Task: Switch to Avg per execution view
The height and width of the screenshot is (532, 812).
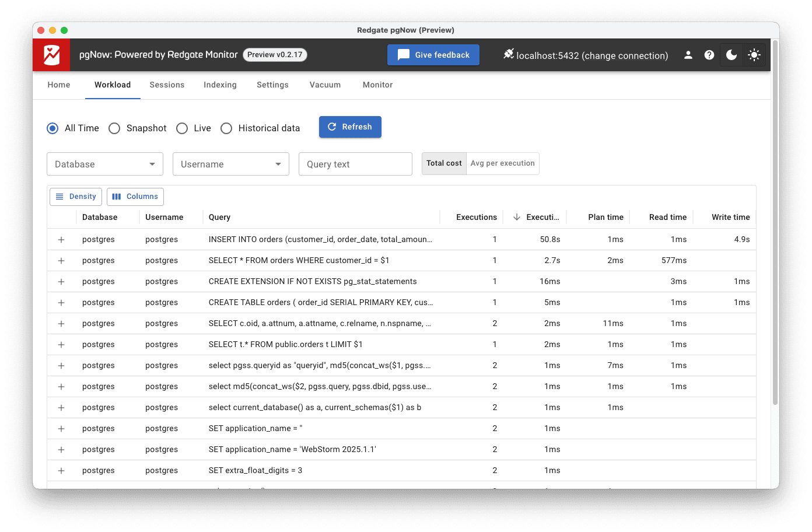Action: 502,163
